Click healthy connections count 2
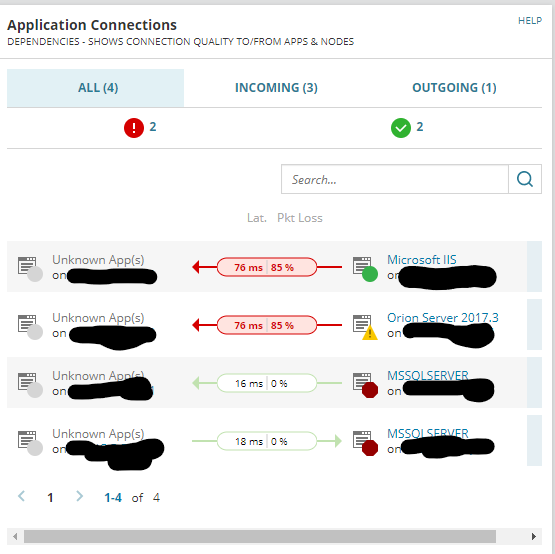This screenshot has height=554, width=555. pyautogui.click(x=420, y=127)
